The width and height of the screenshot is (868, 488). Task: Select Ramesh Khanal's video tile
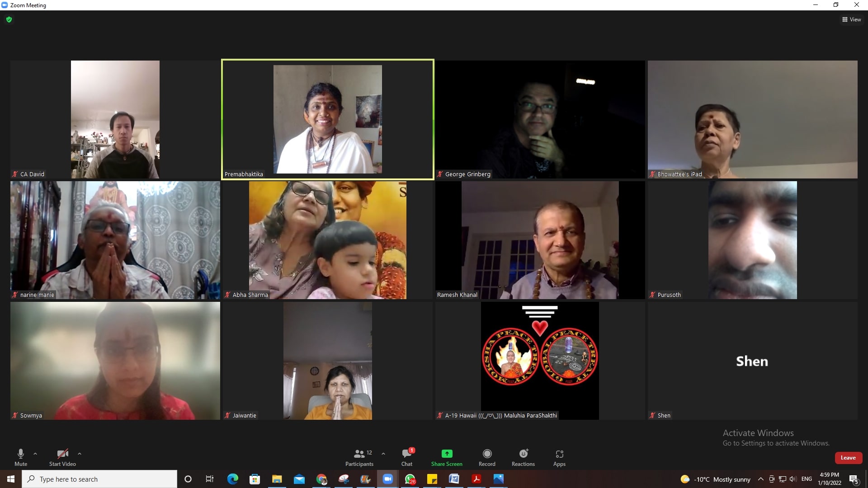[540, 240]
